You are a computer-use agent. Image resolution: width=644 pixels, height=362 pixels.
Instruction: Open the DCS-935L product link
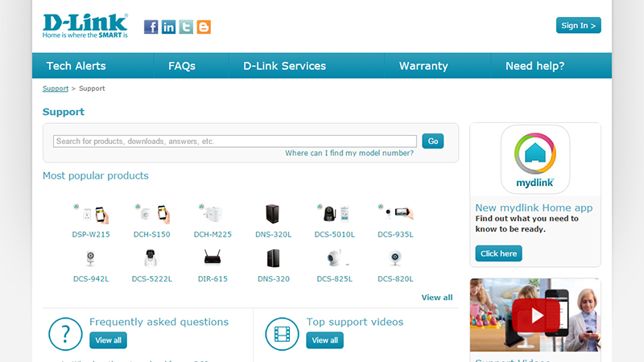pyautogui.click(x=395, y=234)
